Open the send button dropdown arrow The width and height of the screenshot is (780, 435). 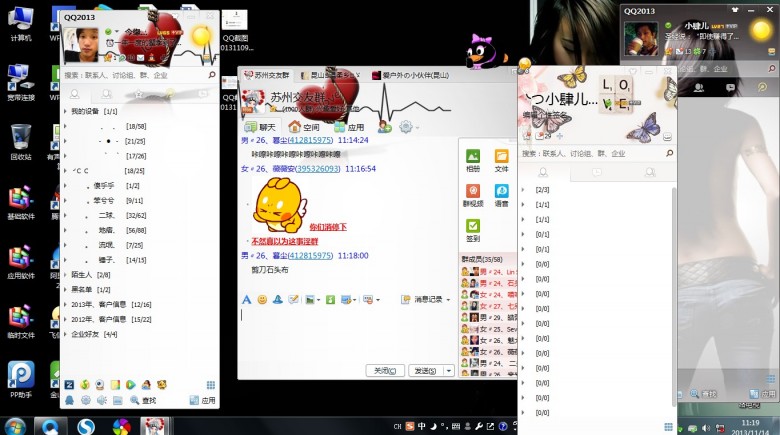tap(449, 371)
